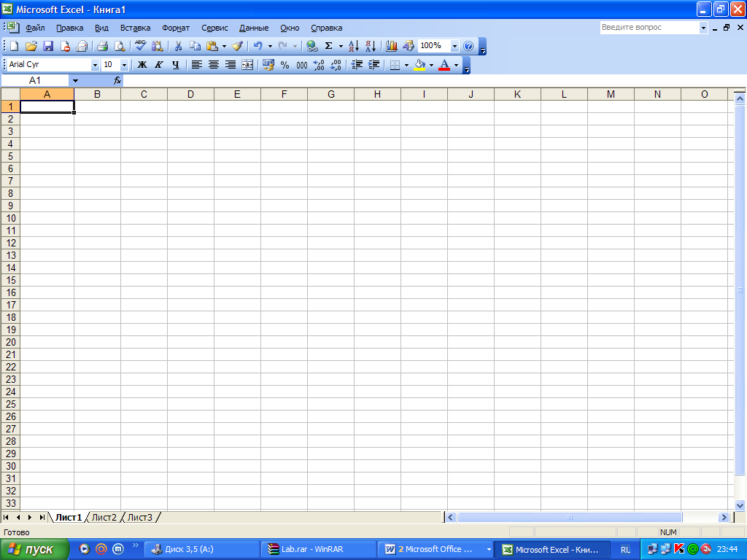Create a new blank workbook
Image resolution: width=747 pixels, height=560 pixels.
15,46
